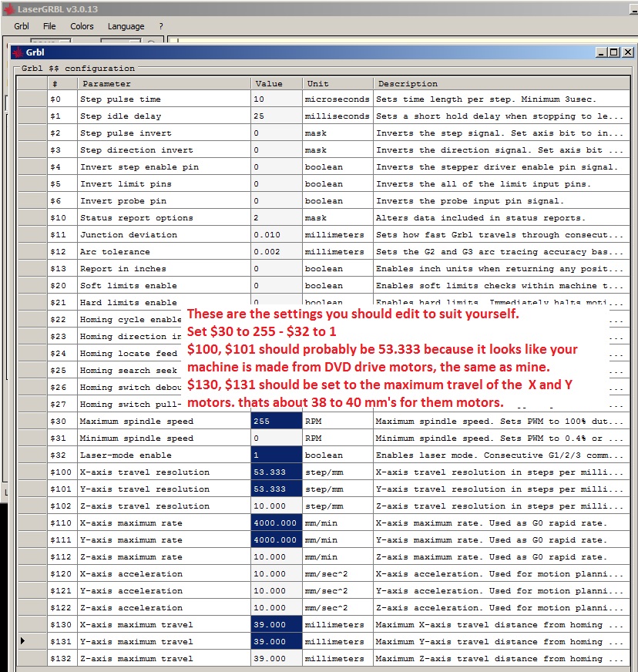638x672 pixels.
Task: Click the $100 X-axis travel resolution value 53.333
Action: pyautogui.click(x=277, y=472)
